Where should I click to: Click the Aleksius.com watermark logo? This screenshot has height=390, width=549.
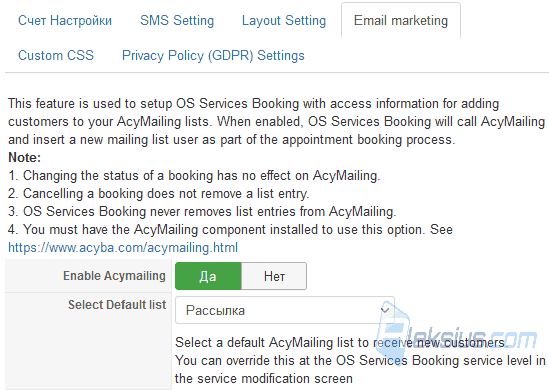click(455, 333)
